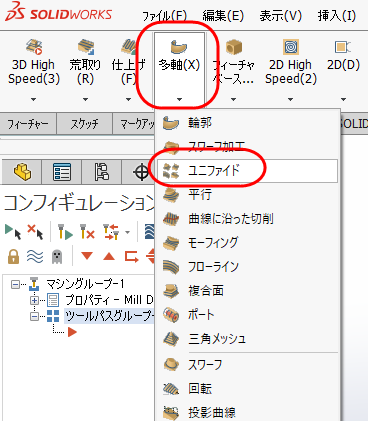368x421 pixels.
Task: Select 三角メッシュ menu entry
Action: [247, 339]
